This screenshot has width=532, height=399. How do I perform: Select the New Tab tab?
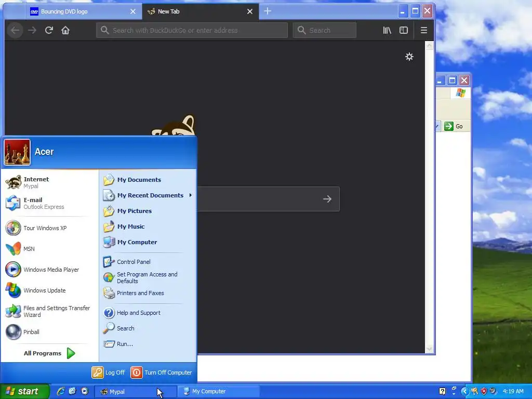tap(200, 11)
